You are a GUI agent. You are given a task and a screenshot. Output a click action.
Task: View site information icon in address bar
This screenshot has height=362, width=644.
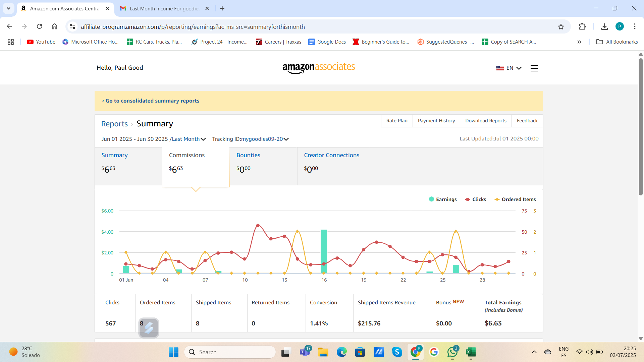[x=72, y=26]
